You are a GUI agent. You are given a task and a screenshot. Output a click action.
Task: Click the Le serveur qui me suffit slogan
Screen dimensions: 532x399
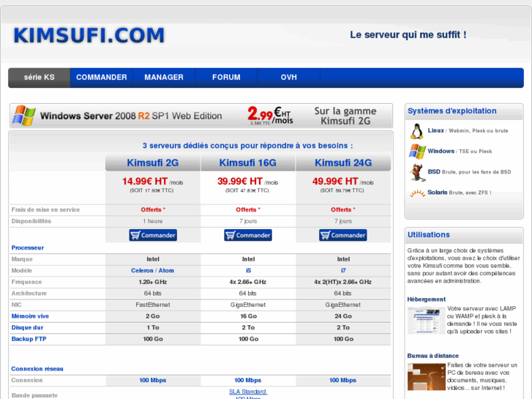click(x=408, y=35)
